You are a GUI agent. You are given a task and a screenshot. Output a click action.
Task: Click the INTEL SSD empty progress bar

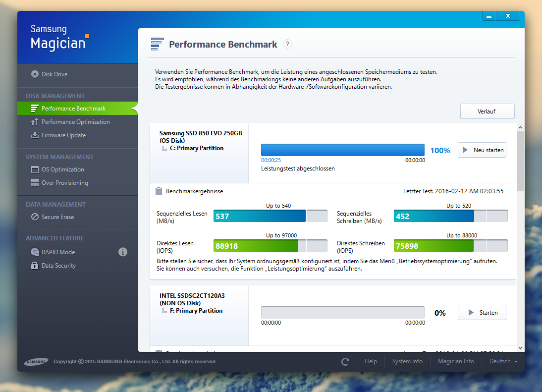(x=342, y=313)
